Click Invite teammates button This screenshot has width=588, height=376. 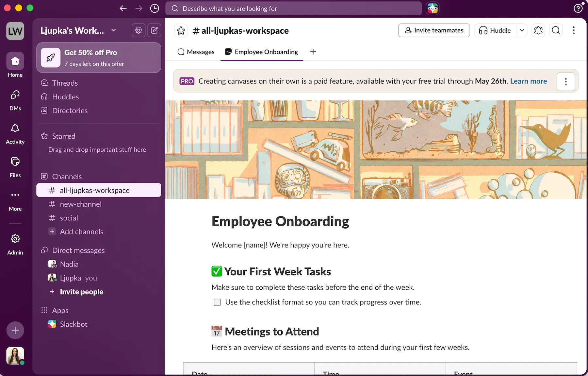coord(434,30)
